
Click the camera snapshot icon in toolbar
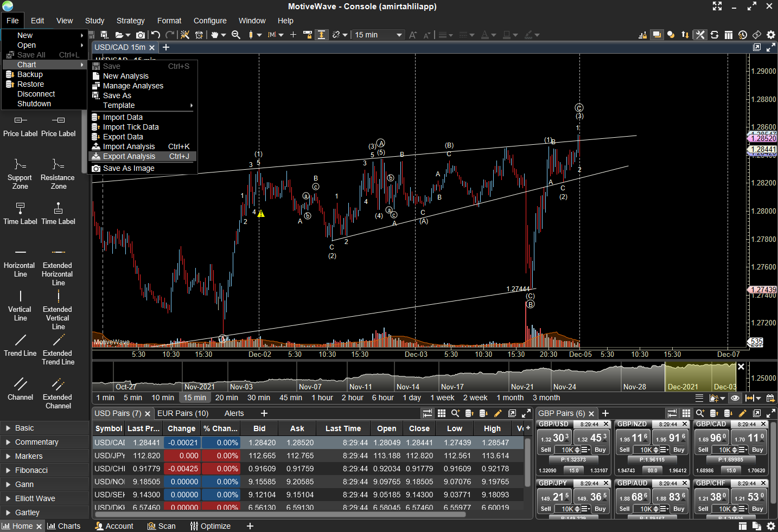click(141, 35)
